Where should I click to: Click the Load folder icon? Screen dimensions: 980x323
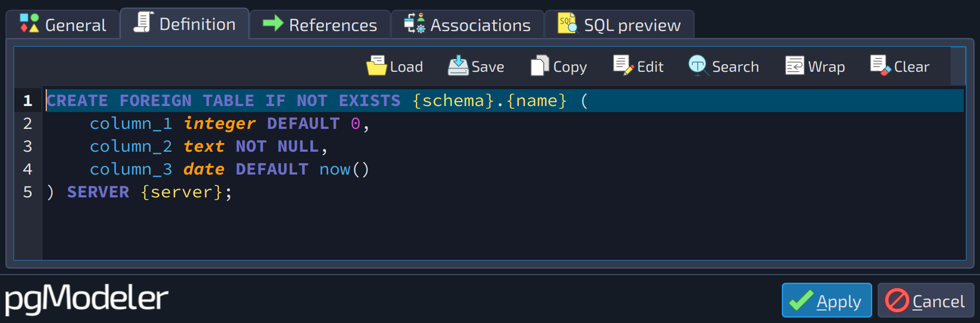376,66
